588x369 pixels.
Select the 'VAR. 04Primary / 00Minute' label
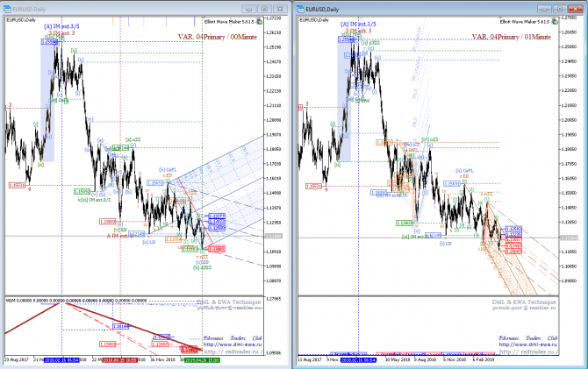pyautogui.click(x=218, y=37)
